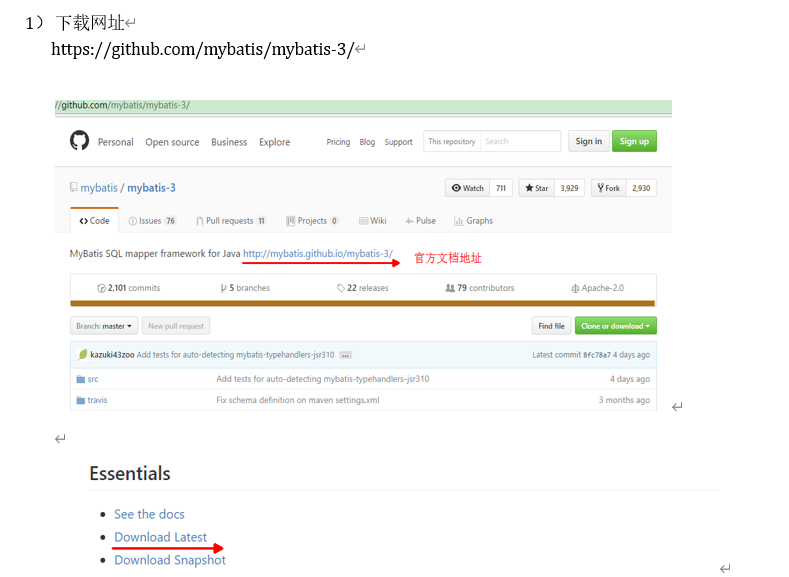Image resolution: width=789 pixels, height=577 pixels.
Task: Switch to the Issues tab
Action: coord(152,221)
